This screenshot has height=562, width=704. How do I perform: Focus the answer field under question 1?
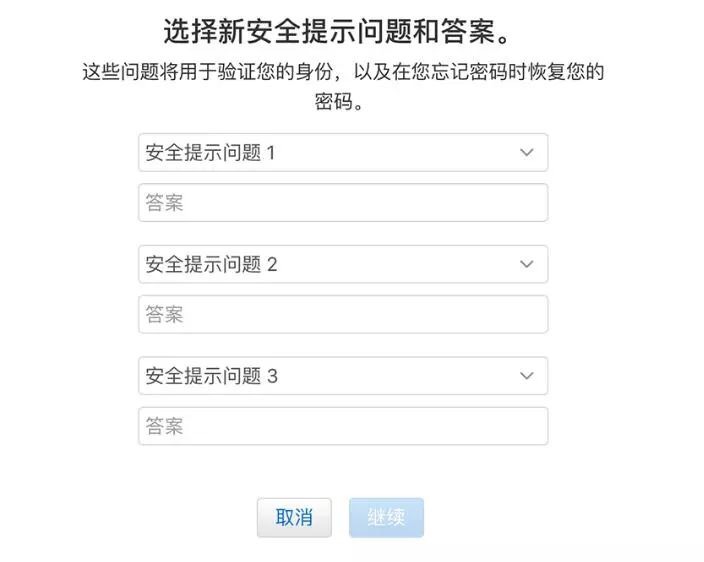[342, 203]
